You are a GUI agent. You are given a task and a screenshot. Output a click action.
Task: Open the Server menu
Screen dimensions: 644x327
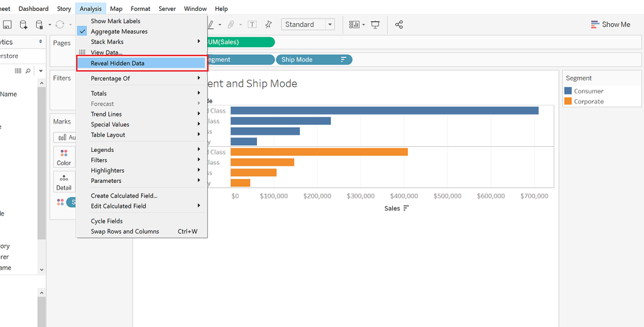[x=167, y=8]
